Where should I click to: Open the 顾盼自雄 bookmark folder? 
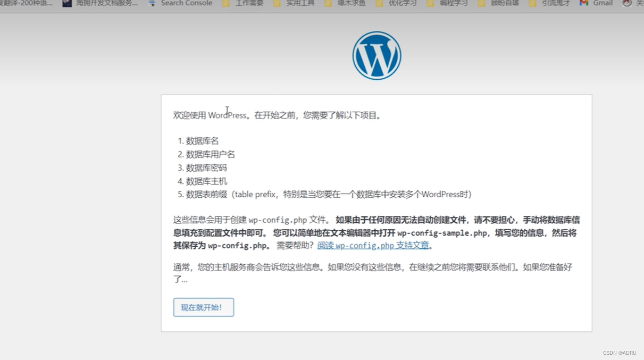498,3
